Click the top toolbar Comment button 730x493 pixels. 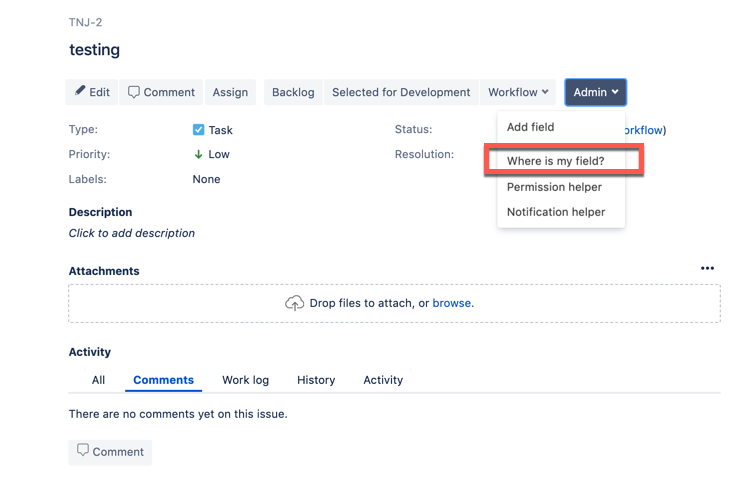coord(161,92)
